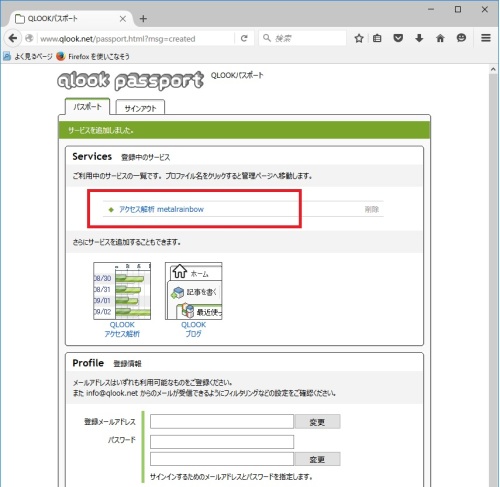The height and width of the screenshot is (487, 500).
Task: Open a new tab with plus button
Action: (x=143, y=19)
